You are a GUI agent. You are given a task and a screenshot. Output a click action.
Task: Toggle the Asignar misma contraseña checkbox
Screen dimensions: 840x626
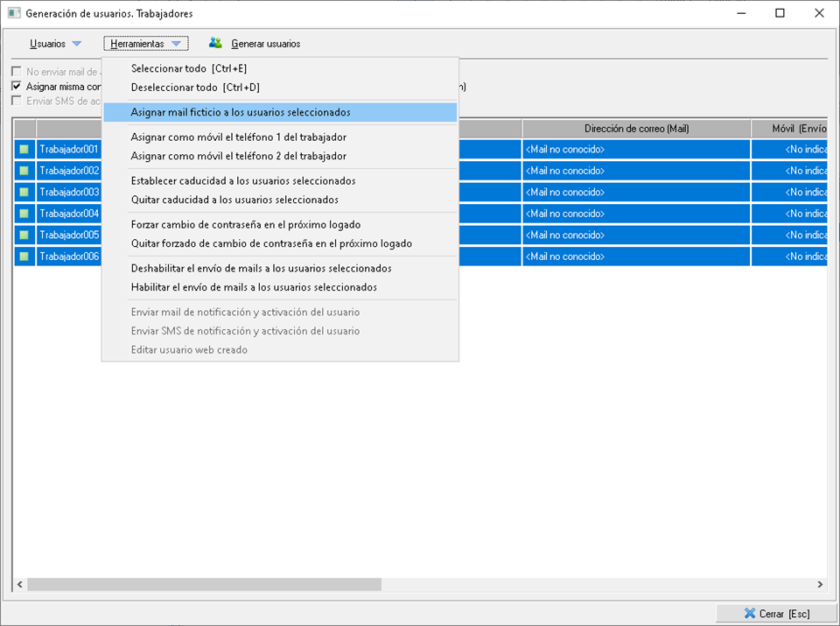17,87
